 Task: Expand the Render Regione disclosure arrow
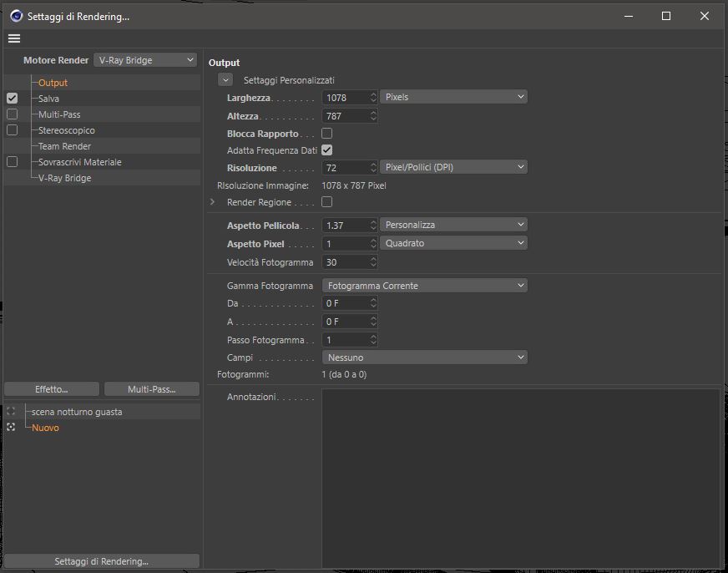[x=212, y=202]
